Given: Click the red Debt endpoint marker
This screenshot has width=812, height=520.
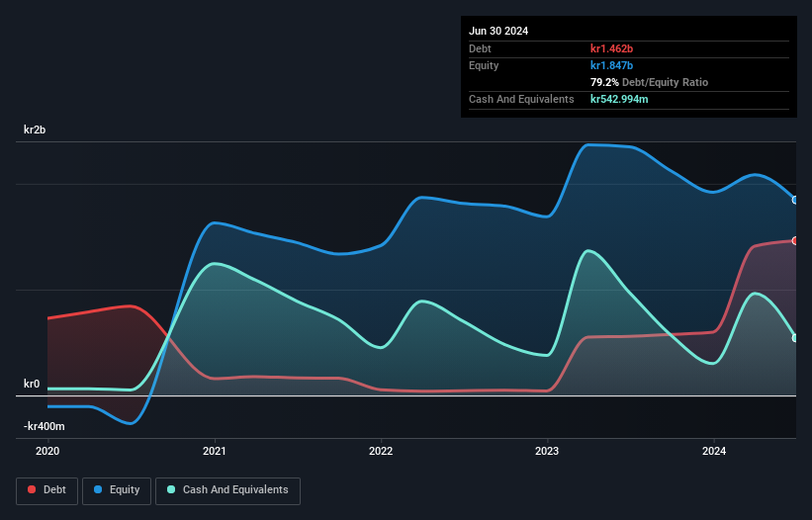Looking at the screenshot, I should (x=795, y=240).
